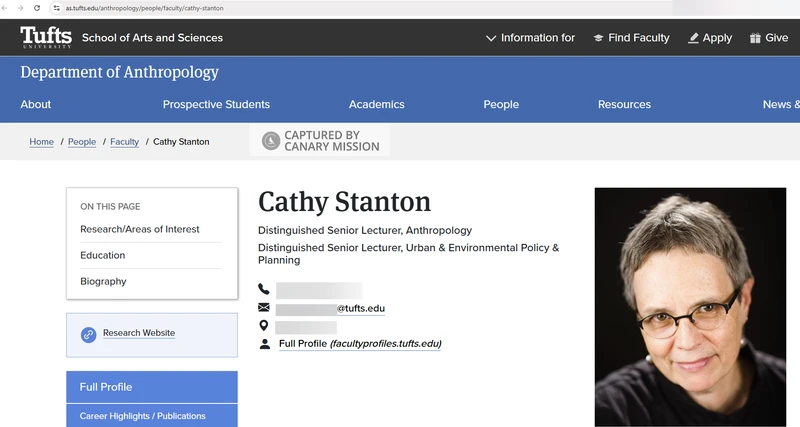Open the About menu

pyautogui.click(x=36, y=104)
